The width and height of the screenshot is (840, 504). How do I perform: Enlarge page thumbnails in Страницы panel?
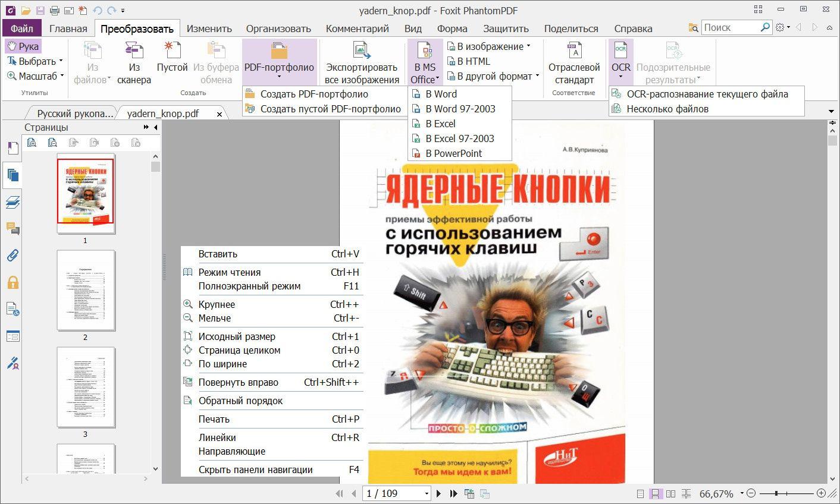[32, 143]
